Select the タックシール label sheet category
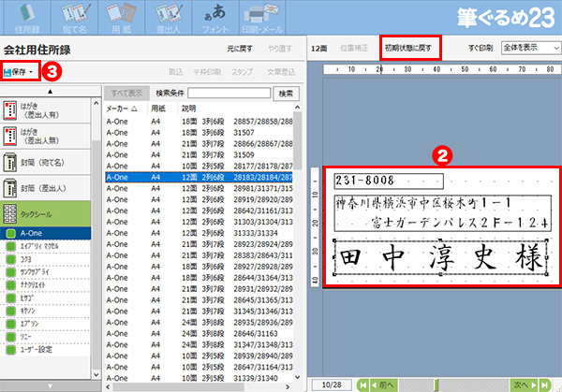Screen dimensions: 562x392 pos(45,213)
